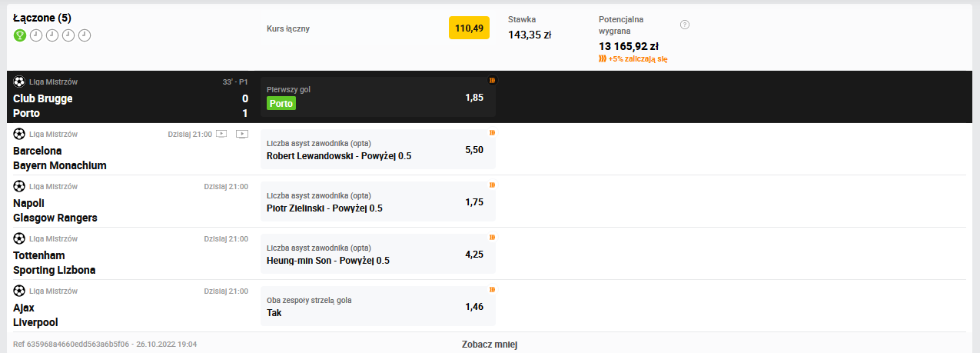This screenshot has height=353, width=980.
Task: Collapse the bet slip with Zobacz mniej
Action: (490, 345)
